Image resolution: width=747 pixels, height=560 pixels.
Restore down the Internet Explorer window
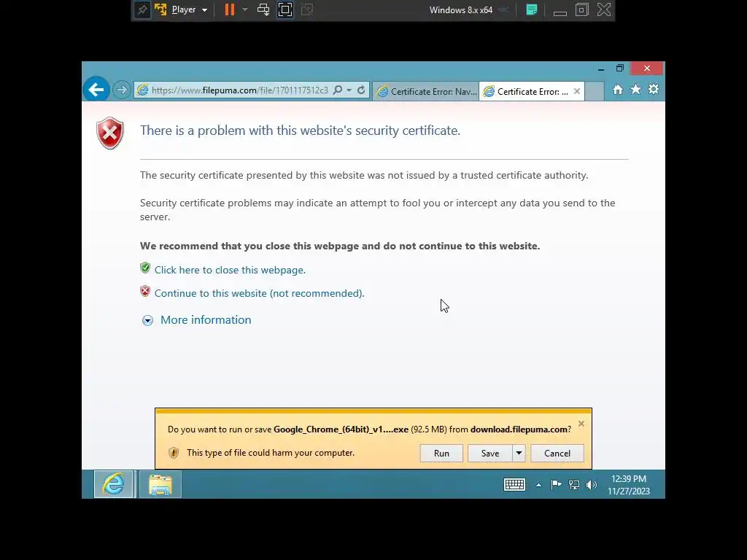click(x=620, y=68)
